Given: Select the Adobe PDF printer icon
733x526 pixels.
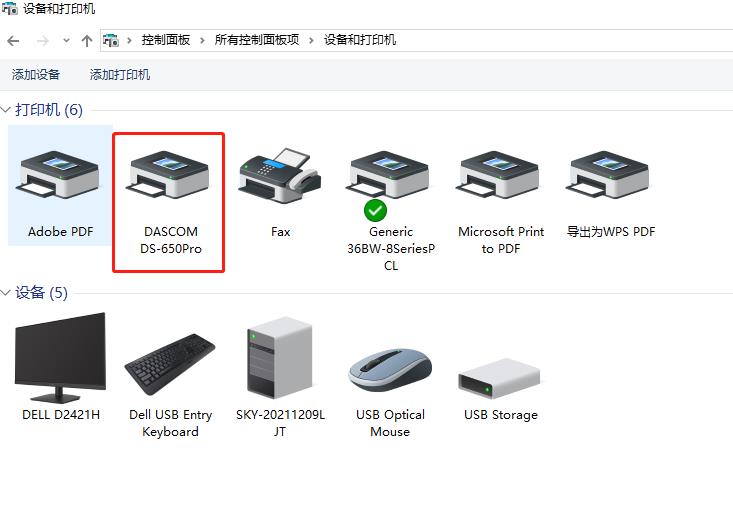Looking at the screenshot, I should (58, 174).
